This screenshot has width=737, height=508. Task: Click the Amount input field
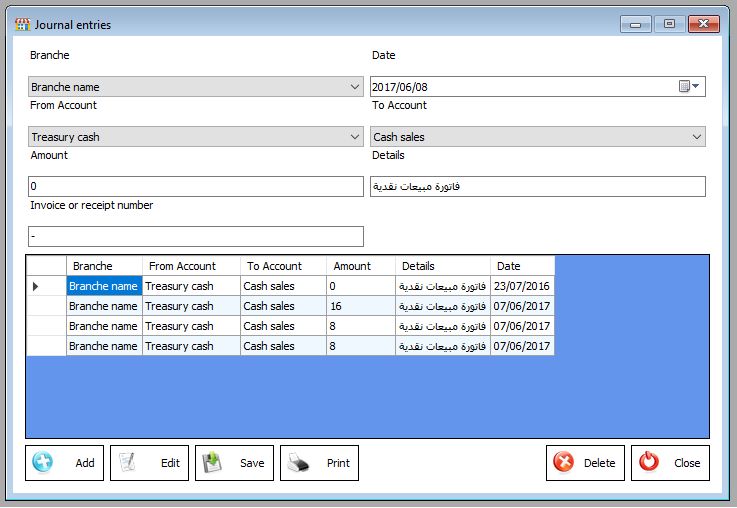coord(195,187)
